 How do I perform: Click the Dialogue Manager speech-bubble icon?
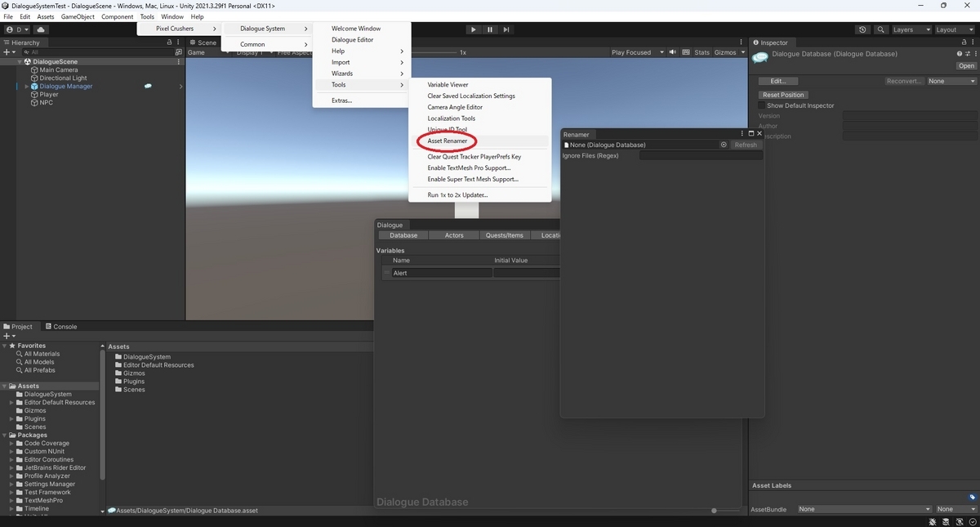148,86
